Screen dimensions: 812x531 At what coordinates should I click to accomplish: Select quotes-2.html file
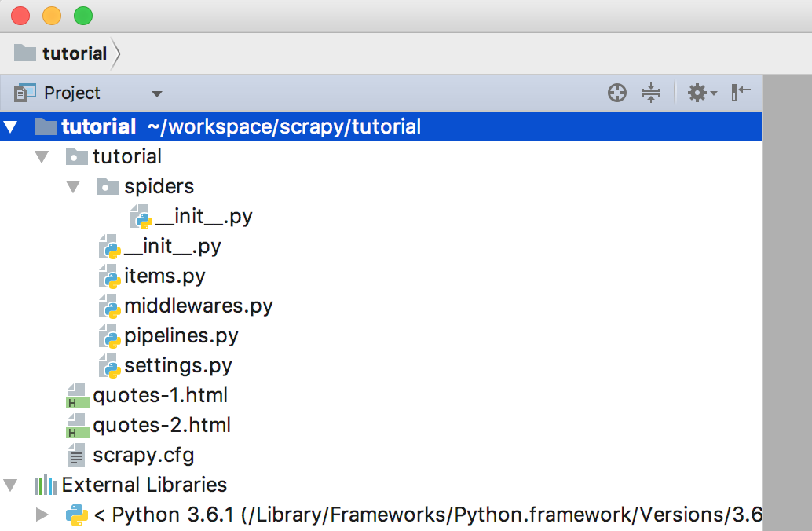pyautogui.click(x=162, y=426)
